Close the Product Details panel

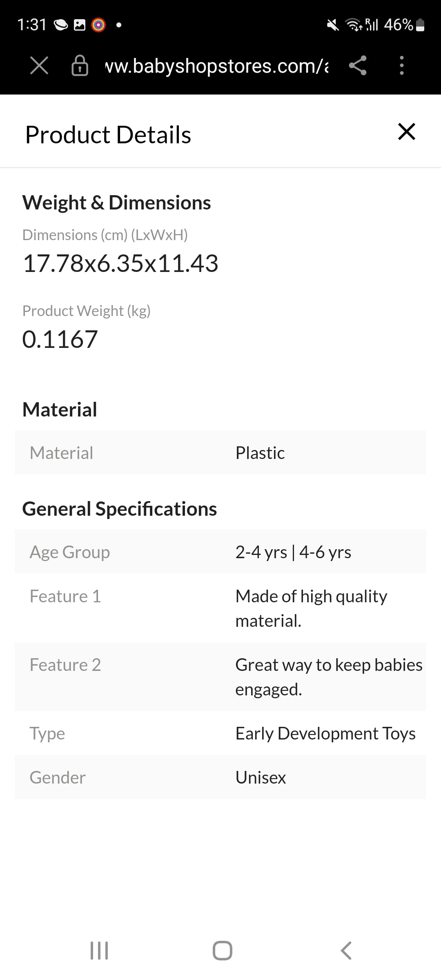pos(406,132)
